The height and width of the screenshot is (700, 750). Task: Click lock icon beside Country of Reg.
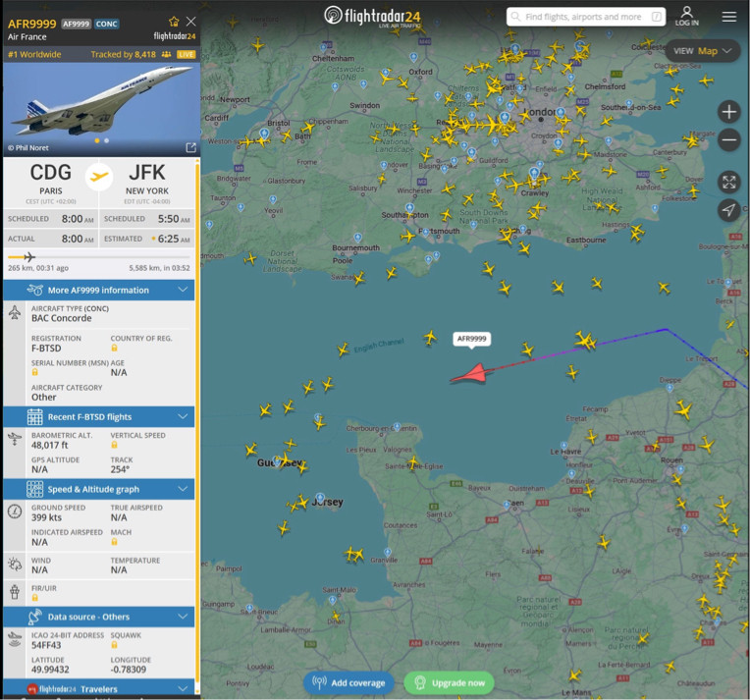pyautogui.click(x=114, y=348)
